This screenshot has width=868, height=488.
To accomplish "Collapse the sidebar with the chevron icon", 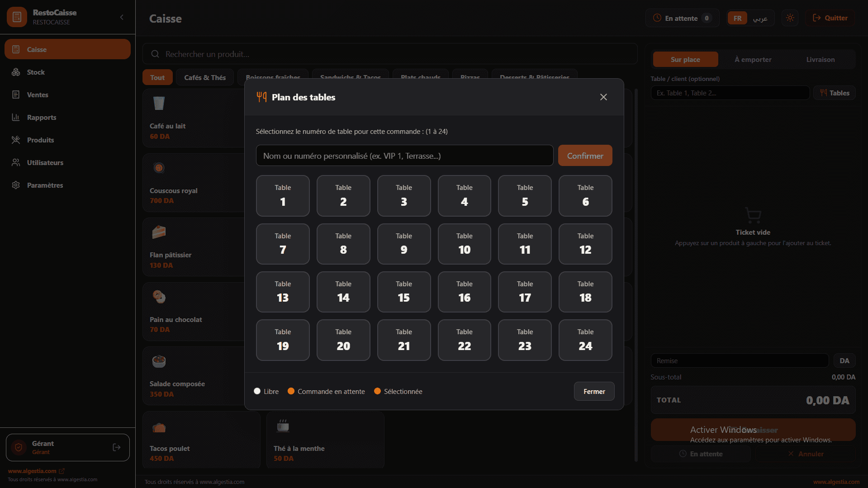I will (122, 17).
